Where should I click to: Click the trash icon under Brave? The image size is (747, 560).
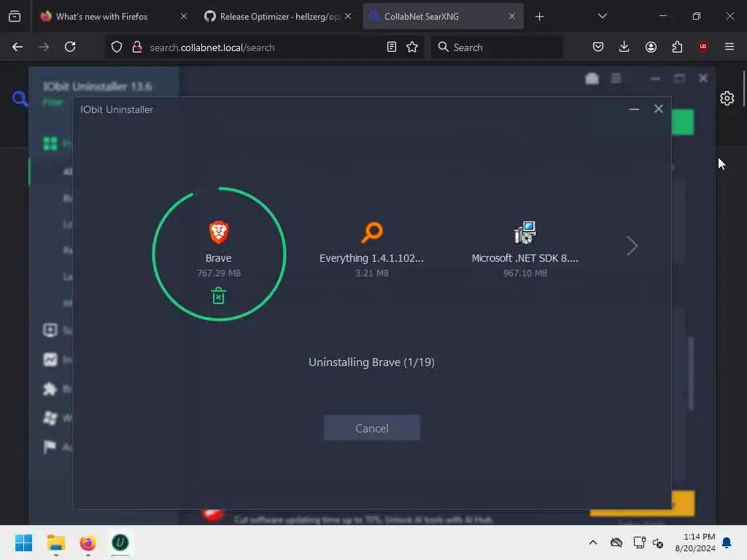click(x=218, y=296)
